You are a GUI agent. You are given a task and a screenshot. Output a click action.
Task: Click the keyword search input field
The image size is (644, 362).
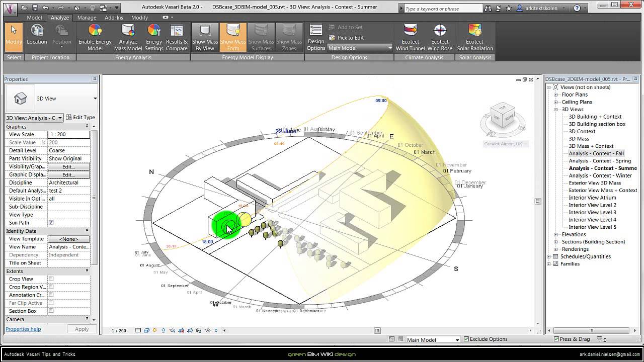tap(443, 9)
